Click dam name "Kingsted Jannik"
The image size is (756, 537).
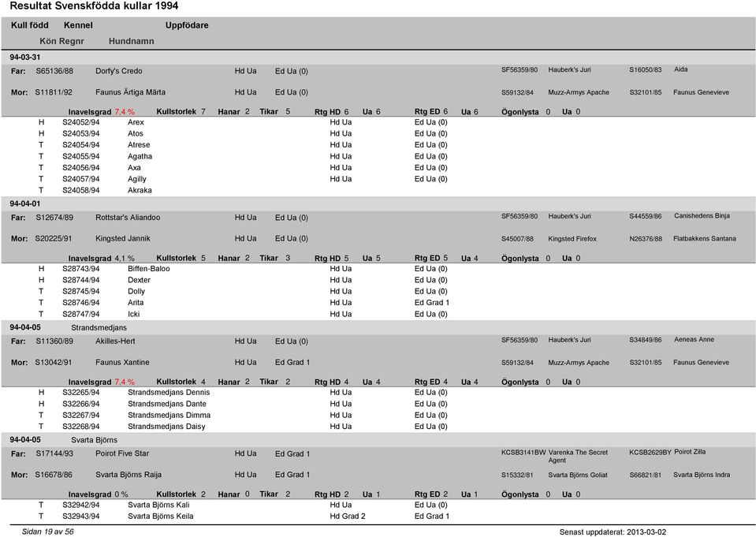pyautogui.click(x=123, y=238)
